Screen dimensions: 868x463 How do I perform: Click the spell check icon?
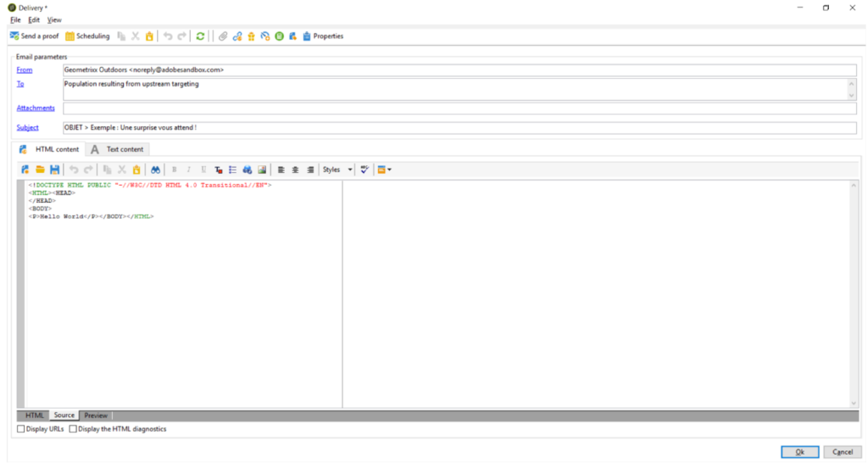[364, 170]
